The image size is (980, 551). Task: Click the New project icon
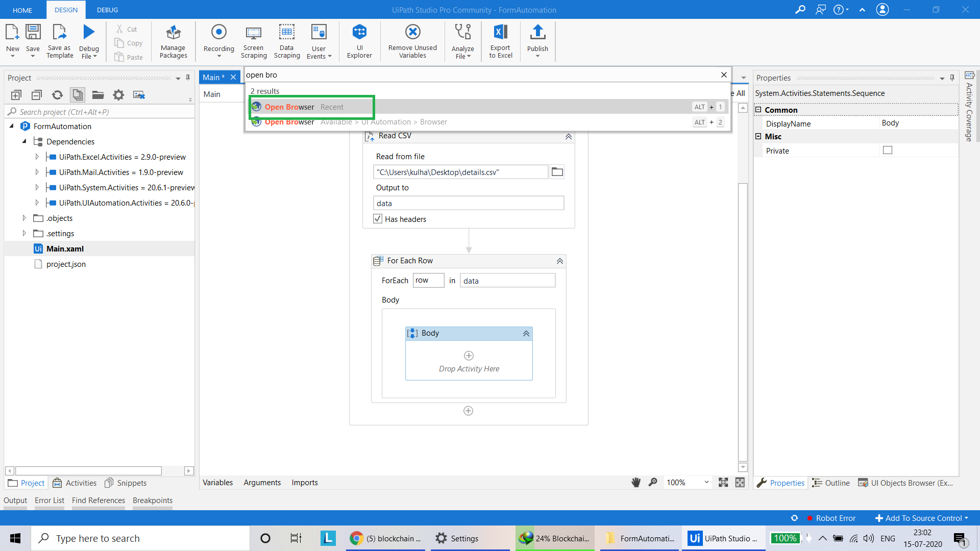point(12,32)
